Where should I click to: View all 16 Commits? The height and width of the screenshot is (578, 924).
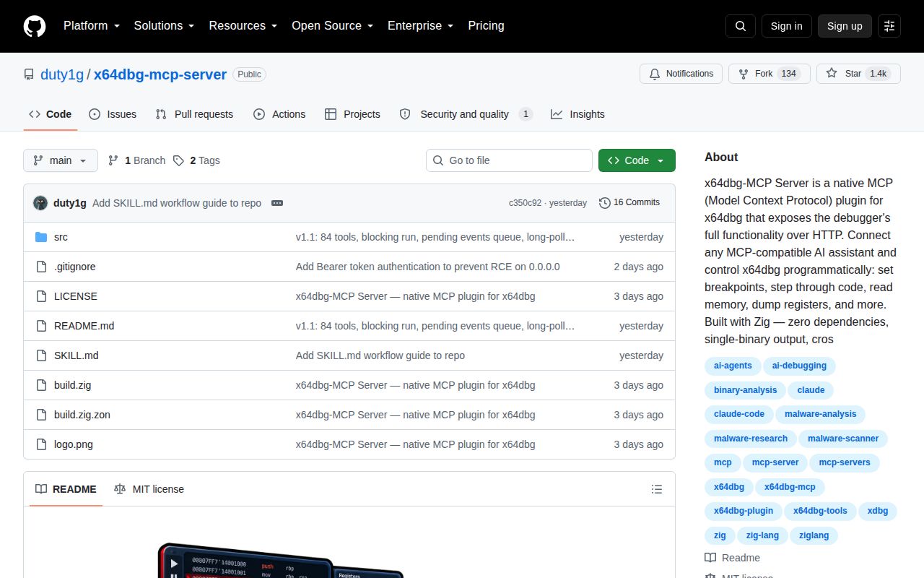point(629,203)
